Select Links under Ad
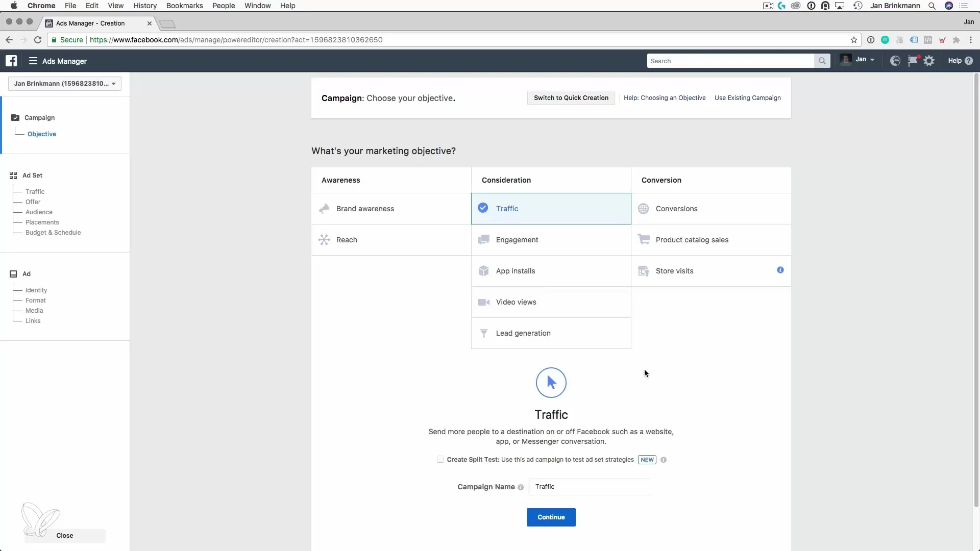 [x=33, y=321]
